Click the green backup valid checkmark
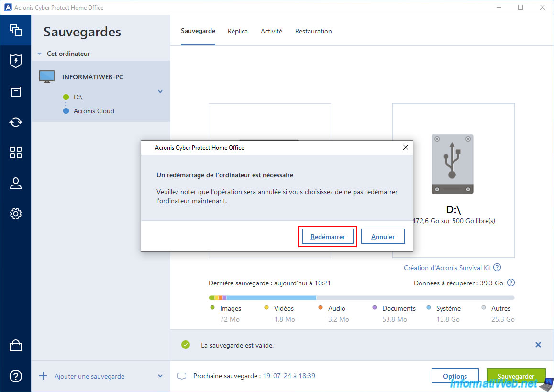This screenshot has height=392, width=554. [x=186, y=345]
